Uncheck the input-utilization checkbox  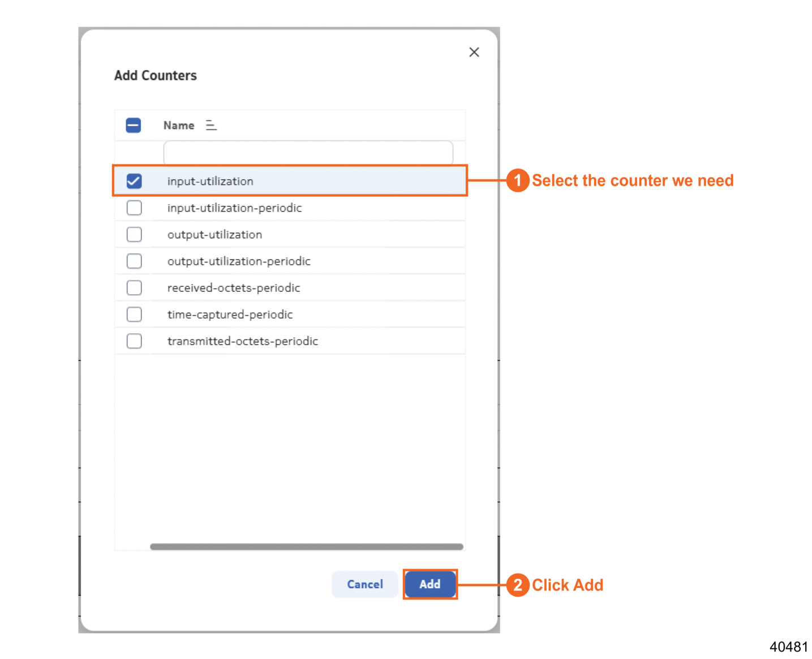click(134, 181)
